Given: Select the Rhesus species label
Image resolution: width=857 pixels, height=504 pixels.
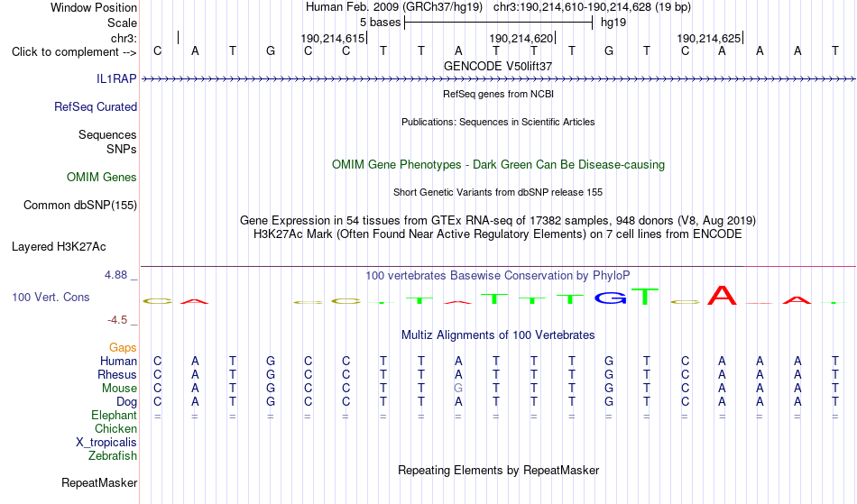Looking at the screenshot, I should coord(117,374).
